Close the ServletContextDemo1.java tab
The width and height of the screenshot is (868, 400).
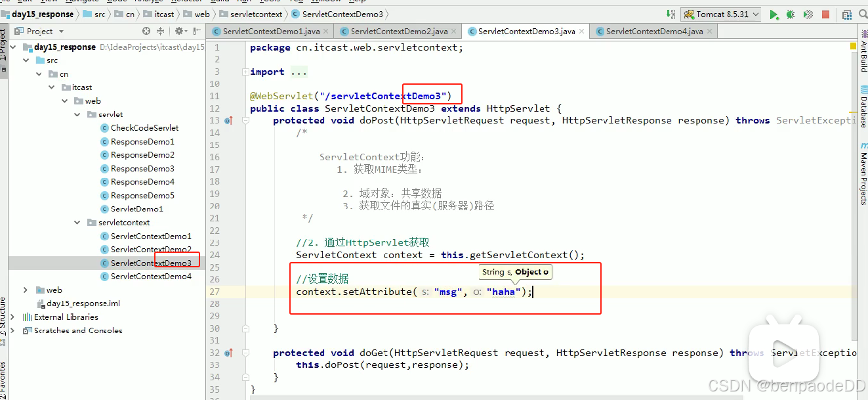pos(326,32)
